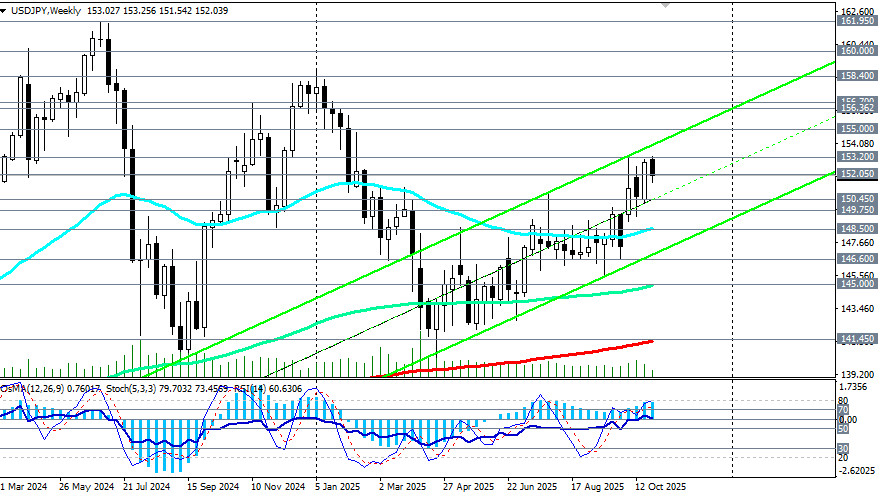Select the 153.200 price level label
Viewport: 880px width, 498px height.
856,157
